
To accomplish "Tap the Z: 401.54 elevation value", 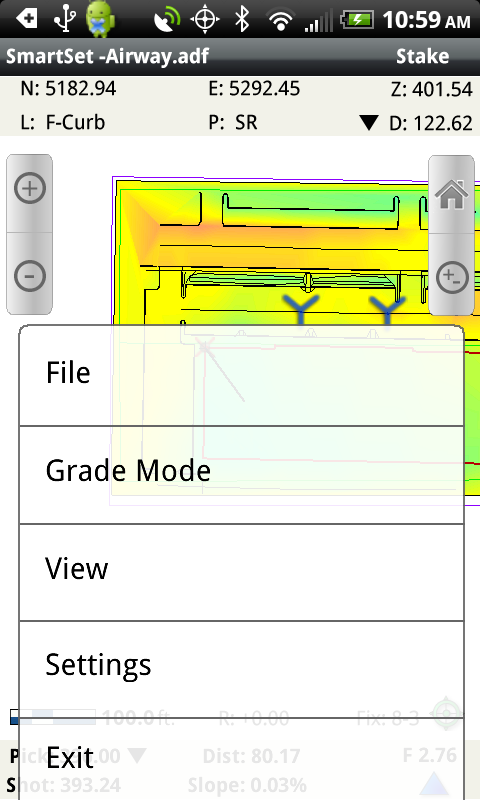I will coord(432,89).
